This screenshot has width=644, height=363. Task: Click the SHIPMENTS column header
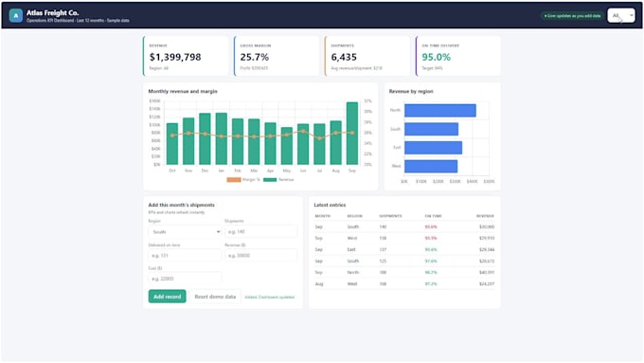click(x=390, y=216)
